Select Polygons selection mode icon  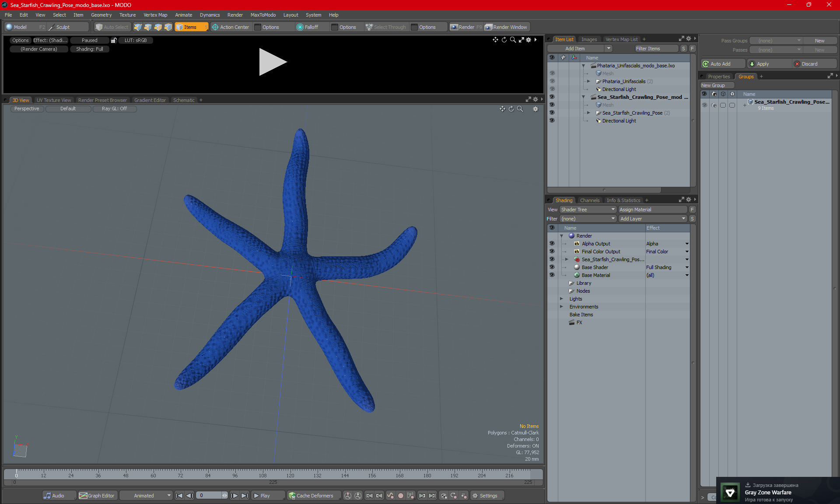[x=158, y=27]
